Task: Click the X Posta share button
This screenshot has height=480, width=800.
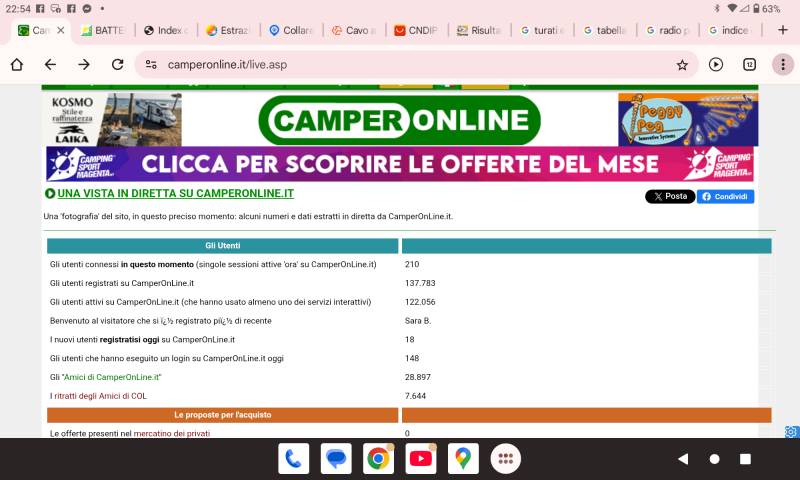Action: click(x=670, y=196)
